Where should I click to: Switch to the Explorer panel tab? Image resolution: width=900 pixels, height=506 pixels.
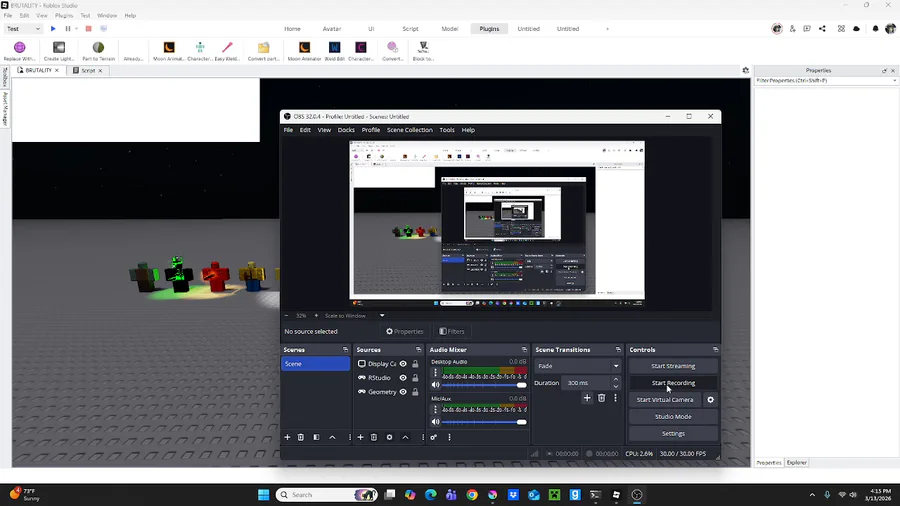pos(796,462)
